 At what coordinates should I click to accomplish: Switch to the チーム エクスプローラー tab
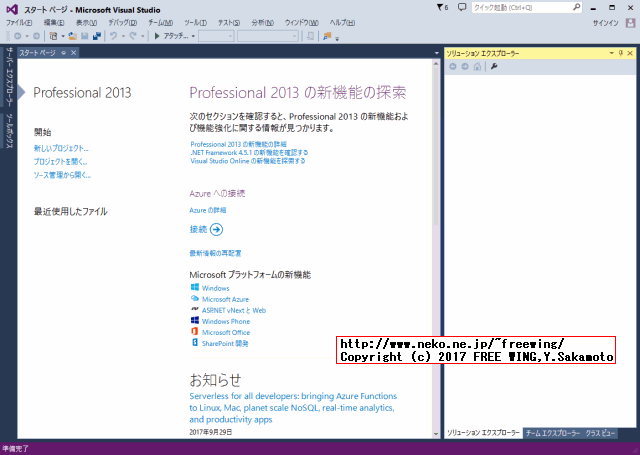click(552, 433)
